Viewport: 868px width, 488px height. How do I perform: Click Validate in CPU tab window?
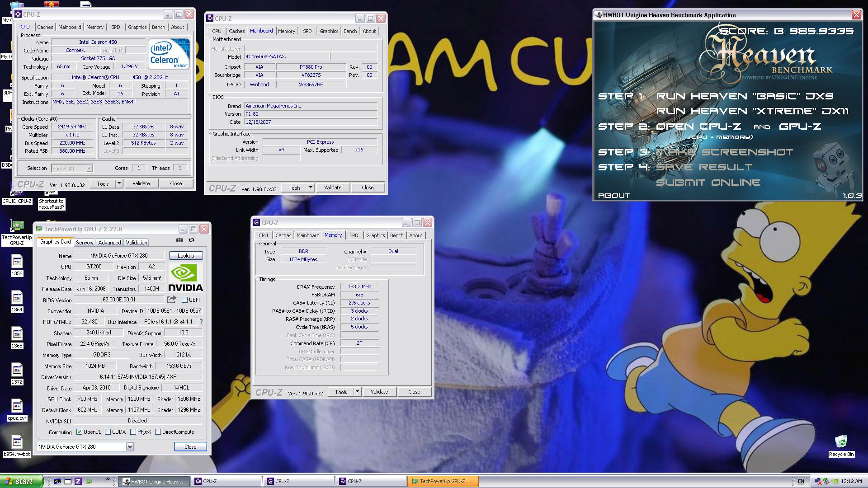pyautogui.click(x=141, y=183)
